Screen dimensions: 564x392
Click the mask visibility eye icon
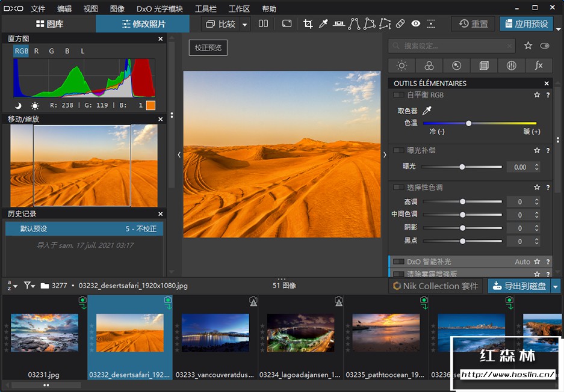[415, 24]
